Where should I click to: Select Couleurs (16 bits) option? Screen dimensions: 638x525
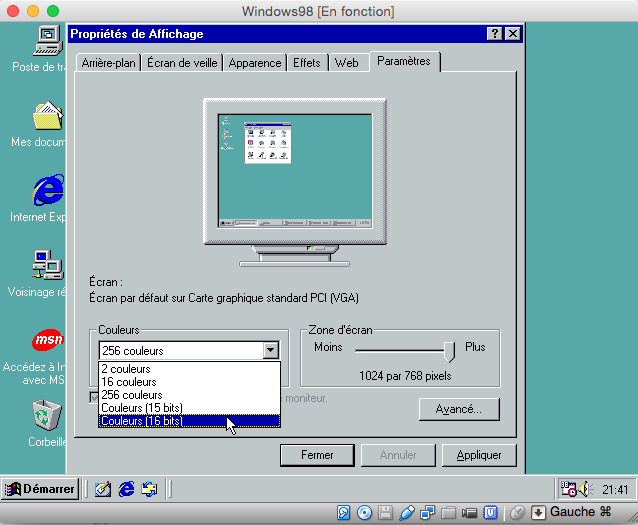(189, 421)
